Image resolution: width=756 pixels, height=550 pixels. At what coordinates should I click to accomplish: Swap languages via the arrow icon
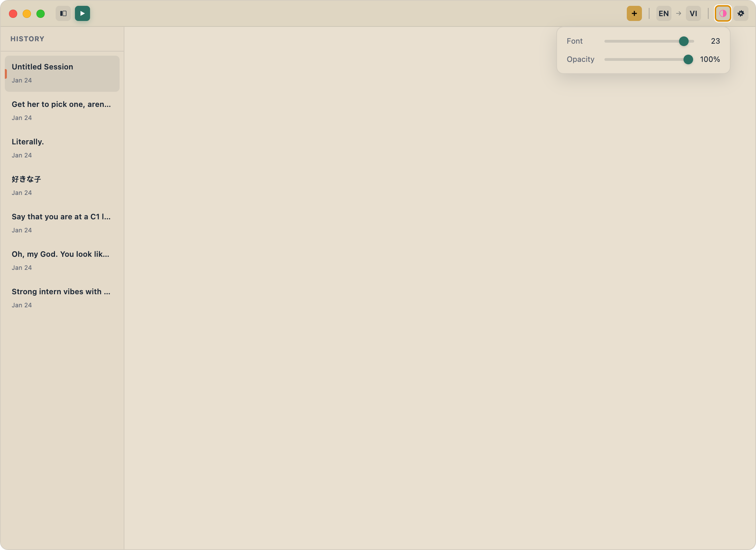678,13
